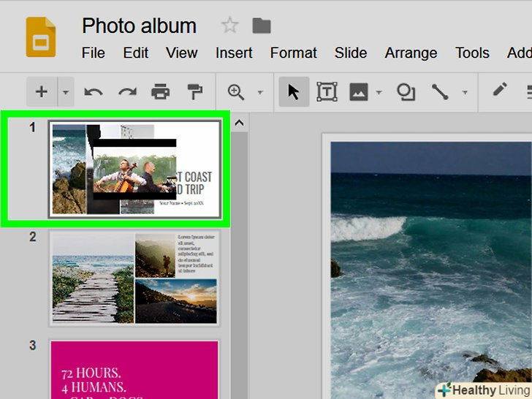Open the File menu
532x399 pixels.
pos(93,53)
